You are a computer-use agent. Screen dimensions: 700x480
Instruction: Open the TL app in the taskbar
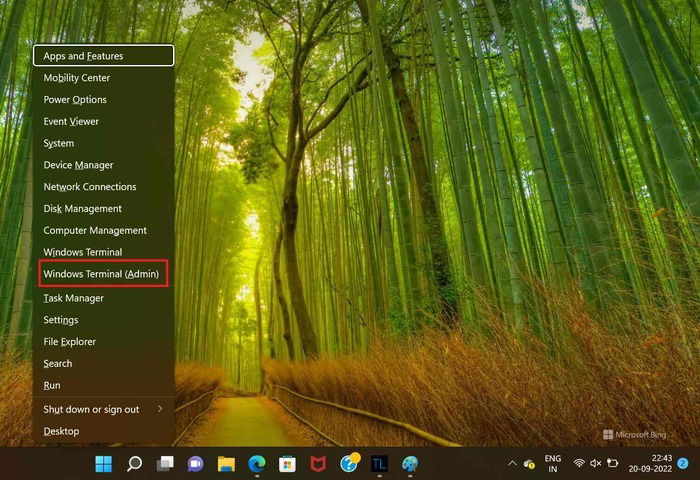tap(379, 464)
